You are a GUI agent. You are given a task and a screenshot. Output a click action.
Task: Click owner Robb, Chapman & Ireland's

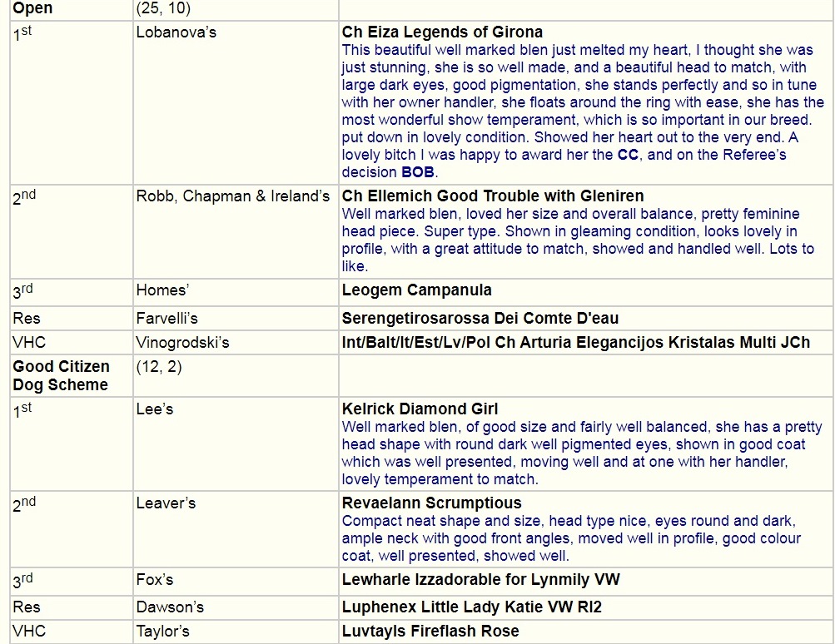tap(233, 196)
